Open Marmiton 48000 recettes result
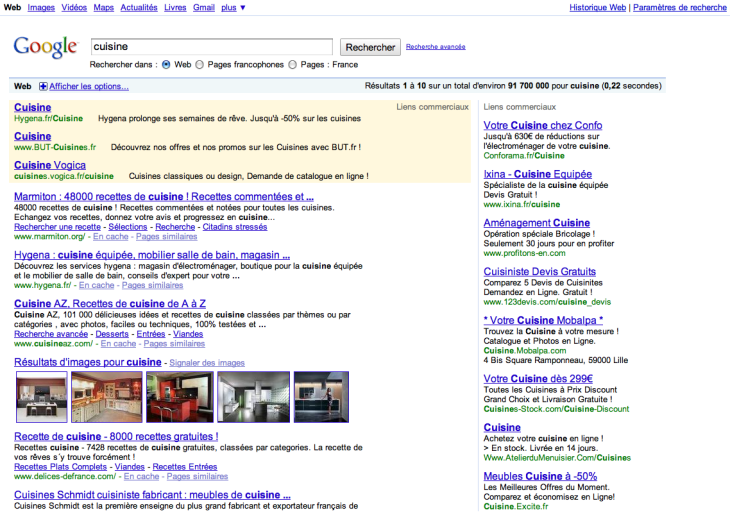 click(164, 197)
